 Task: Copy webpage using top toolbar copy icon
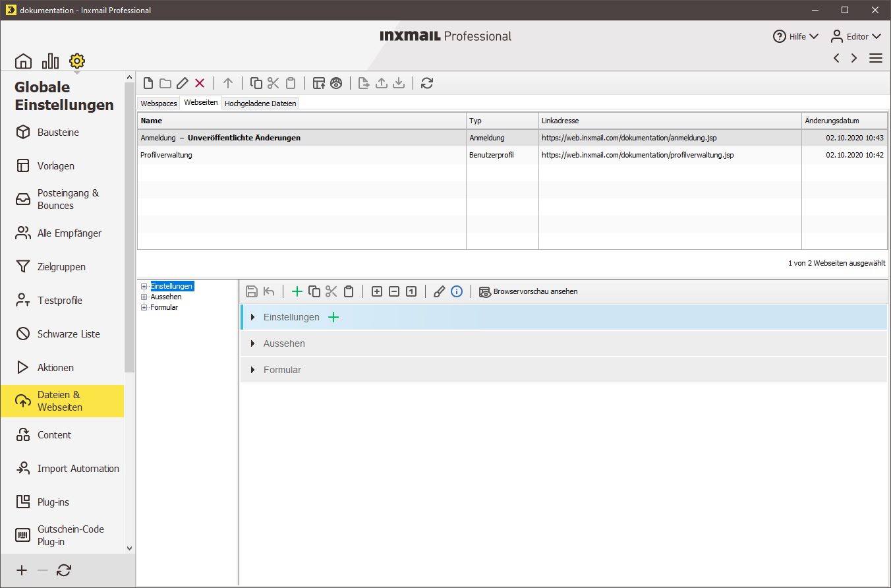pos(256,83)
